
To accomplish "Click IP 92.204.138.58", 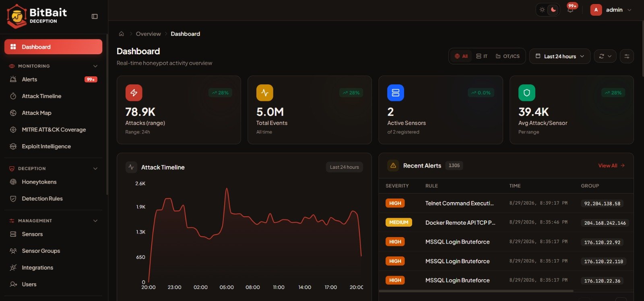I will 602,204.
